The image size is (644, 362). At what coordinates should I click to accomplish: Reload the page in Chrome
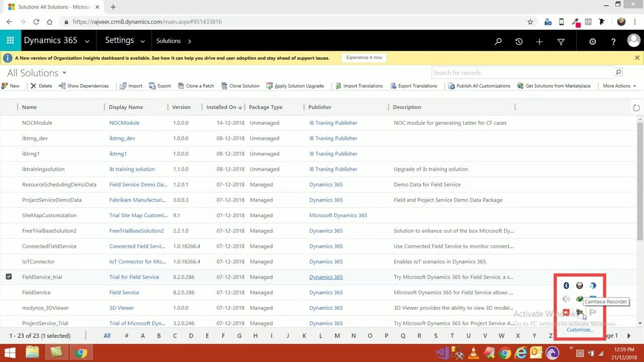click(36, 22)
